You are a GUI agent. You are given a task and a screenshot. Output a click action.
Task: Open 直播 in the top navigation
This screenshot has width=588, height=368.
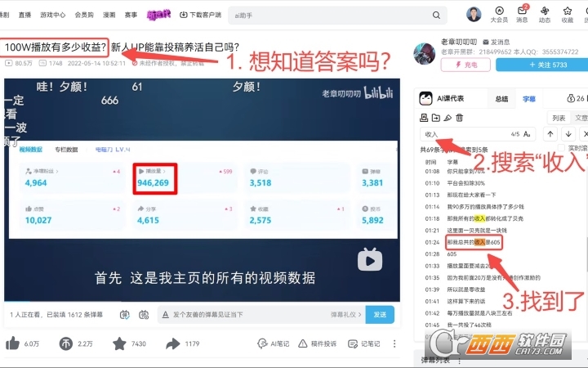pyautogui.click(x=24, y=15)
